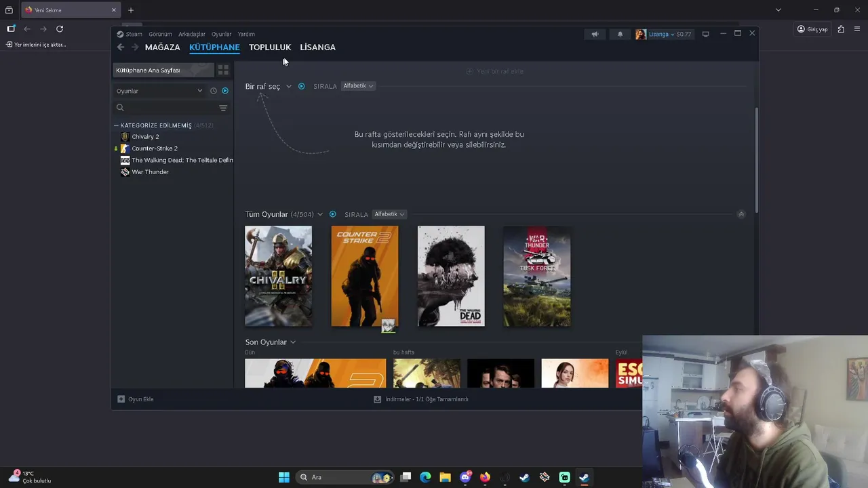Open Chivalry II game cover
This screenshot has height=488, width=868.
[x=279, y=276]
